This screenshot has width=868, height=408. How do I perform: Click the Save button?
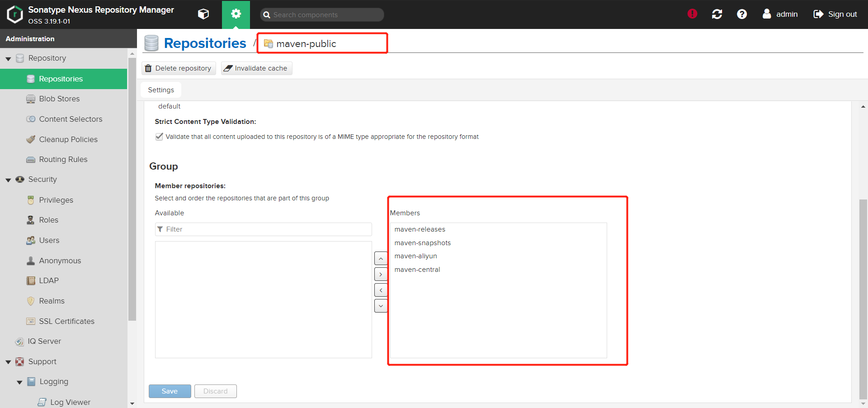click(170, 391)
